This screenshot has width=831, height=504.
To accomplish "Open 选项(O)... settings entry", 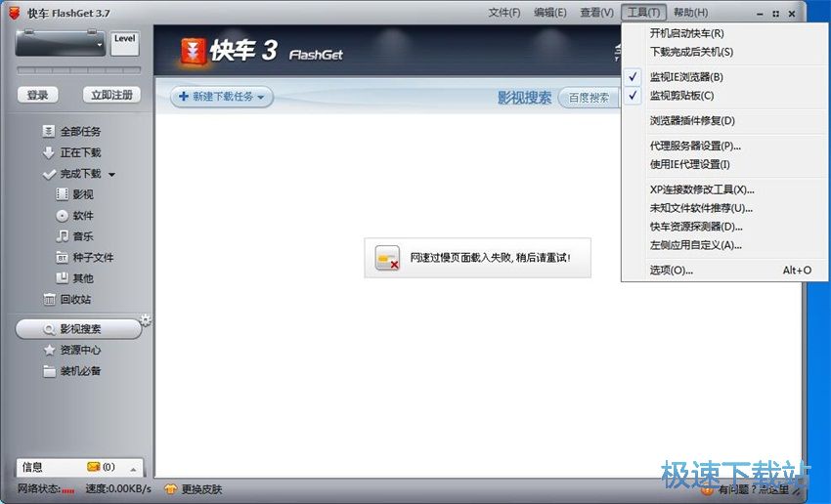I will (x=672, y=270).
